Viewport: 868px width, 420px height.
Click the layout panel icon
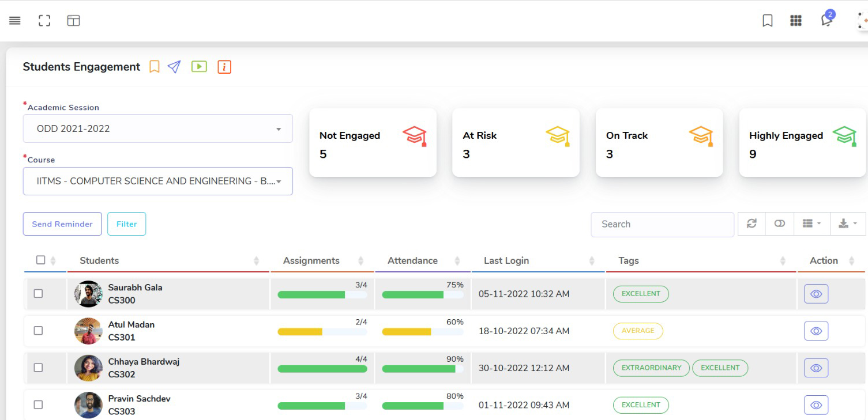click(73, 21)
